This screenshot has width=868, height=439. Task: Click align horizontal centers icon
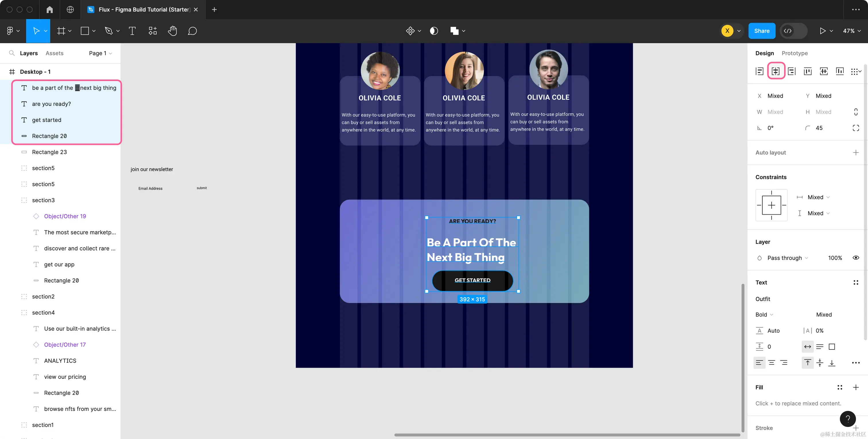(x=776, y=71)
